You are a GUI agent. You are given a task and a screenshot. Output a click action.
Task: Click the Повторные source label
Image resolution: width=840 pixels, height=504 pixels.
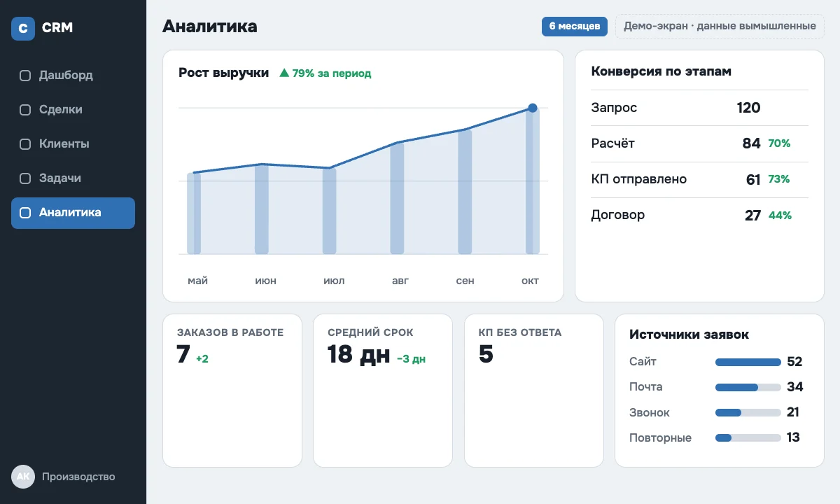click(660, 437)
